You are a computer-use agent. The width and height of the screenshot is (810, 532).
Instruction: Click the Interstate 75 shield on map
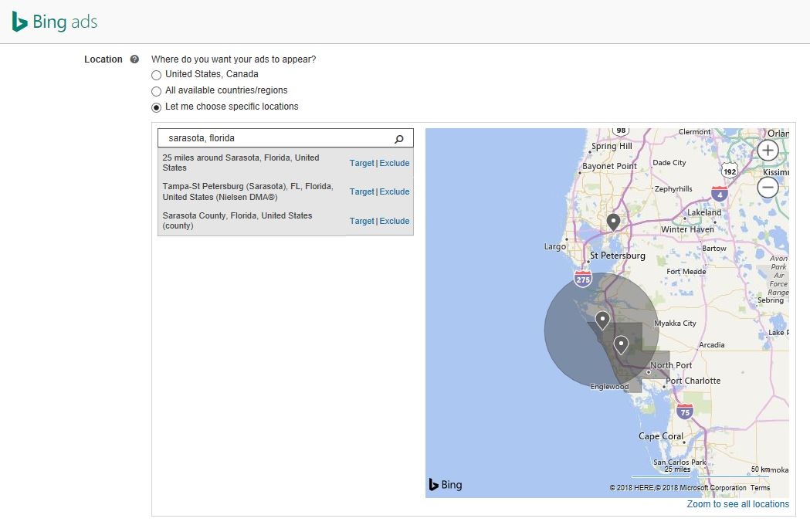coord(685,411)
